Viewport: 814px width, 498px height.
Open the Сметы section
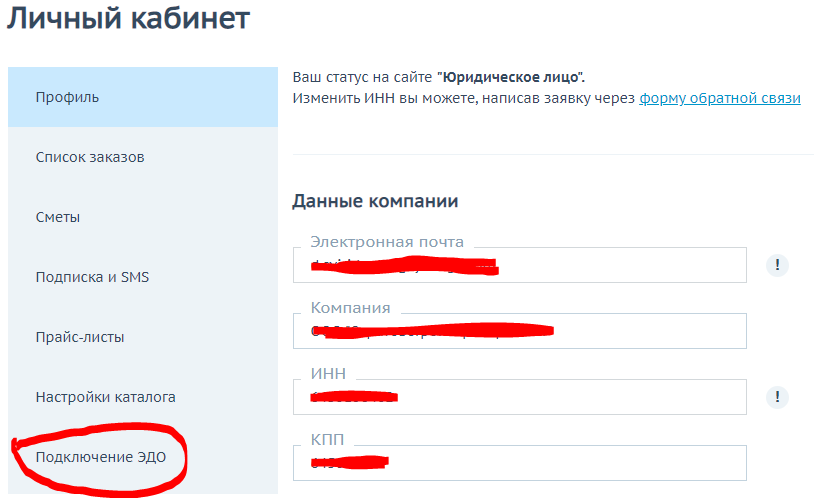click(143, 217)
